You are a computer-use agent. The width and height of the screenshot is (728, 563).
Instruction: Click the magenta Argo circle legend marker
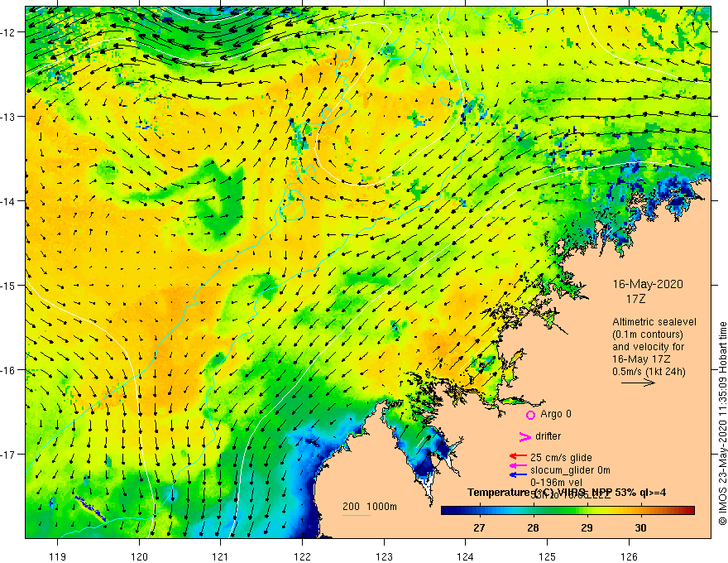point(530,415)
